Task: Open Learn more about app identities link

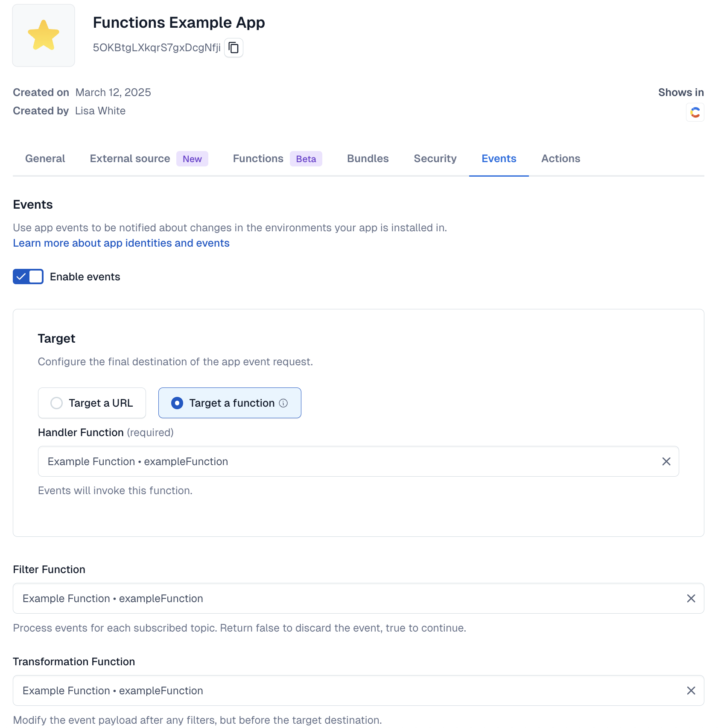Action: [121, 243]
